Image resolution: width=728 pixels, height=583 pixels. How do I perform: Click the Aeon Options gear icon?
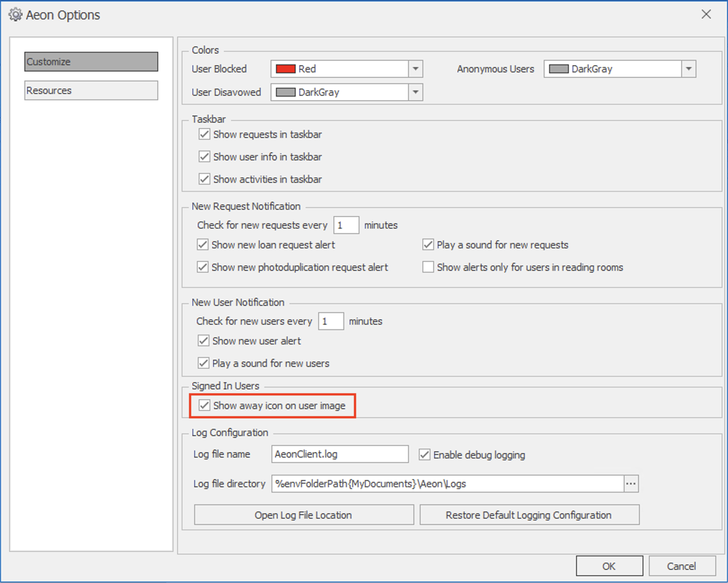click(x=15, y=15)
